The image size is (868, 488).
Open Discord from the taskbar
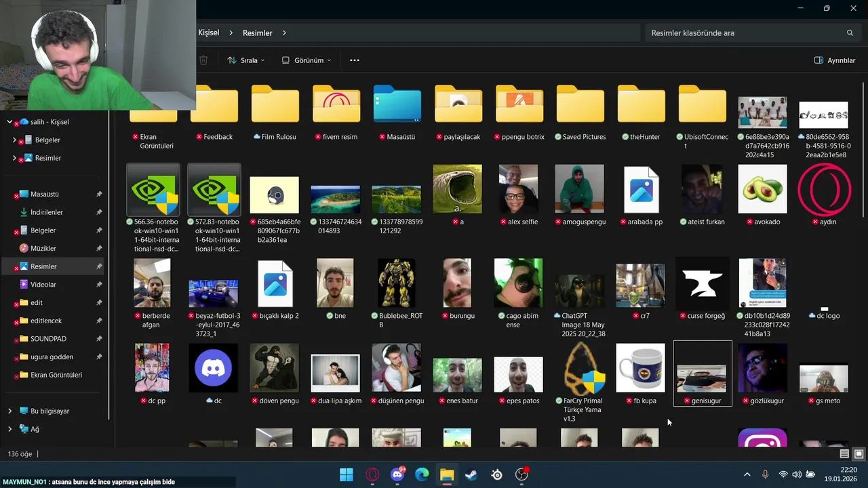(x=397, y=474)
